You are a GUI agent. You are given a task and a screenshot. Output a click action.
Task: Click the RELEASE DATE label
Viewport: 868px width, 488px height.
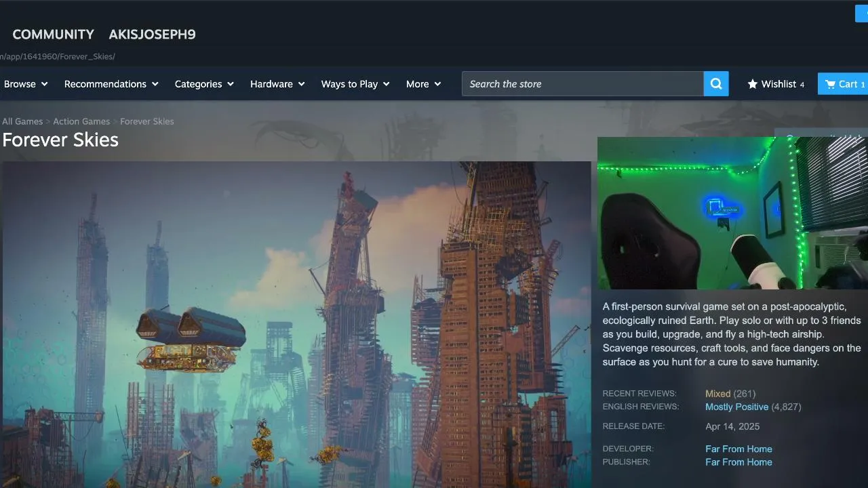633,426
